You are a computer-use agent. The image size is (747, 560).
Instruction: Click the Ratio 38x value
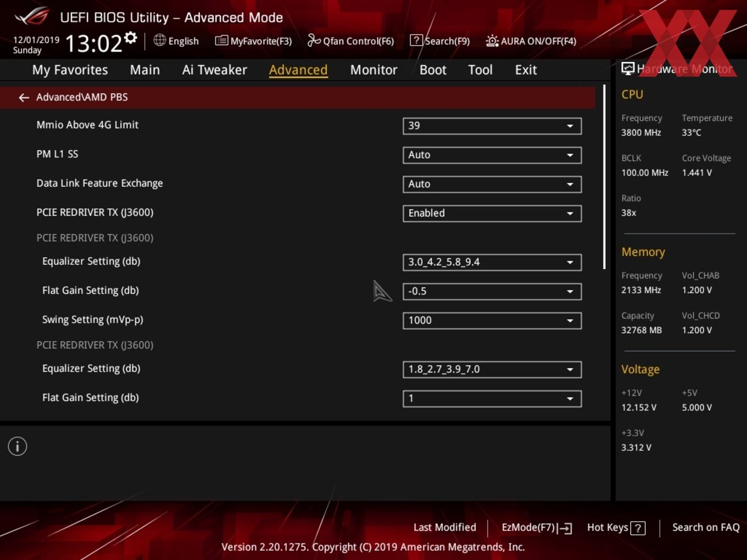[628, 212]
